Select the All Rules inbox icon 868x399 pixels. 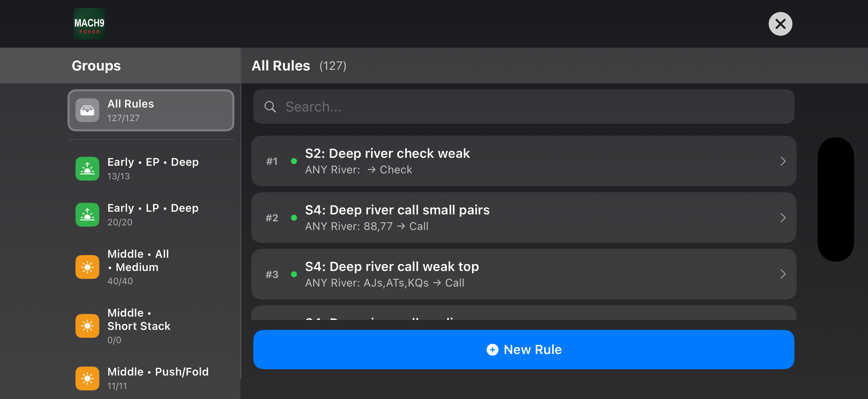click(87, 110)
